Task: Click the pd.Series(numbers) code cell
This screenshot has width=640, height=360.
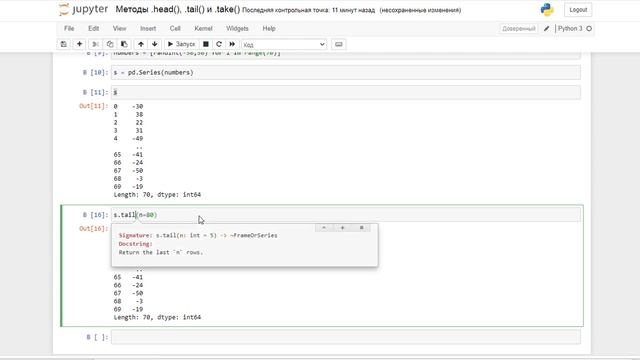Action: tap(345, 72)
